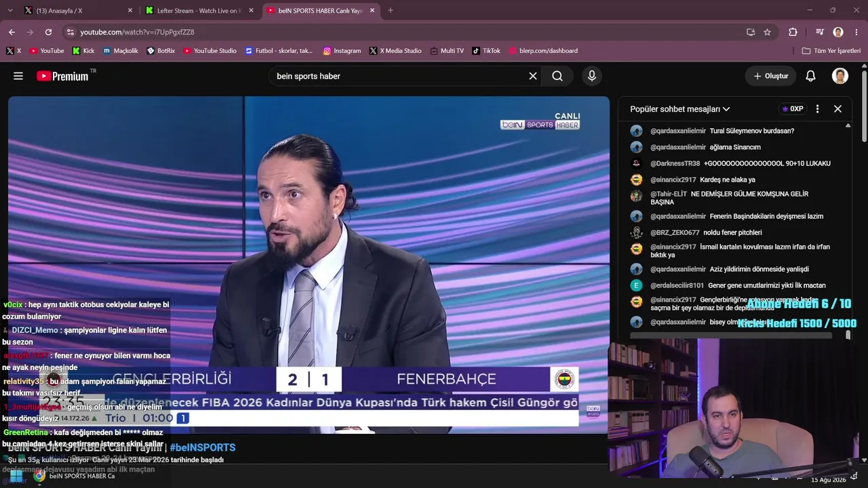This screenshot has width=868, height=488.
Task: Open the Futbol - skorlar bookmark
Action: pos(279,51)
